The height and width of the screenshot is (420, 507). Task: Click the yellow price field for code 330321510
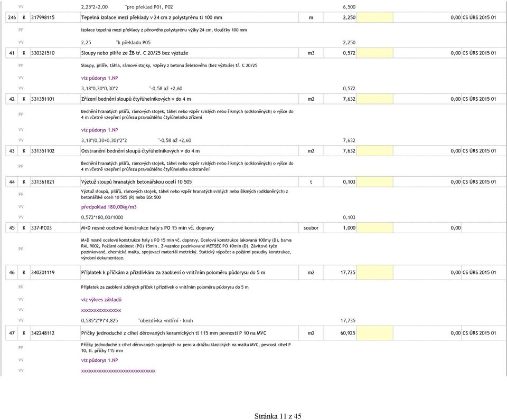tap(375, 53)
